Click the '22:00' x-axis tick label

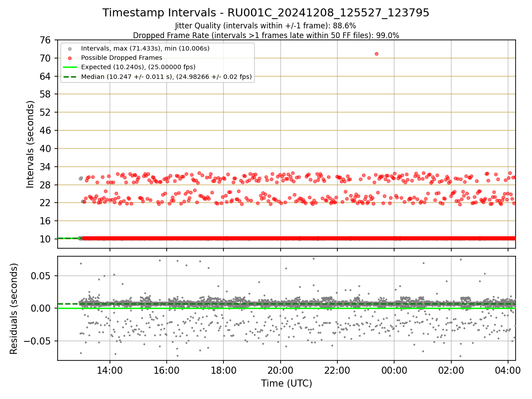(x=337, y=370)
